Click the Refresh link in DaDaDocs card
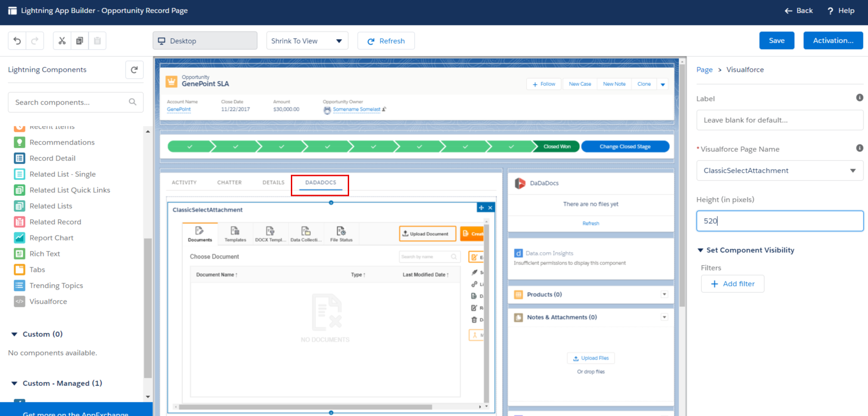 click(591, 223)
